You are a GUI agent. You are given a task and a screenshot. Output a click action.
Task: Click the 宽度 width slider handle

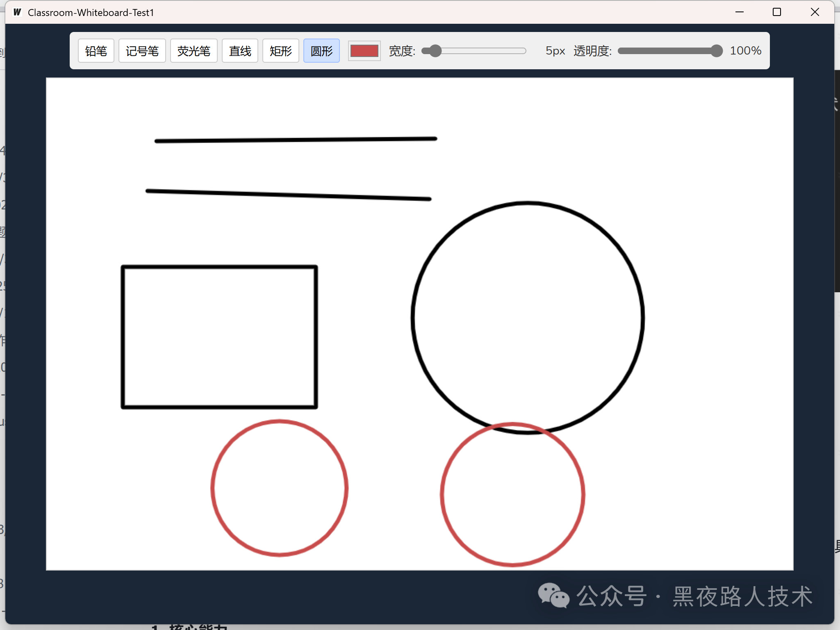pos(435,51)
